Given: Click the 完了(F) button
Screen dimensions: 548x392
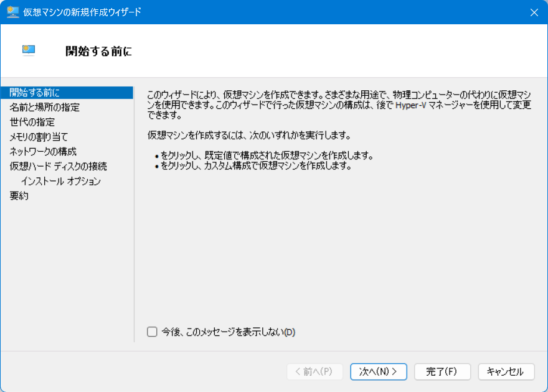Looking at the screenshot, I should point(442,371).
